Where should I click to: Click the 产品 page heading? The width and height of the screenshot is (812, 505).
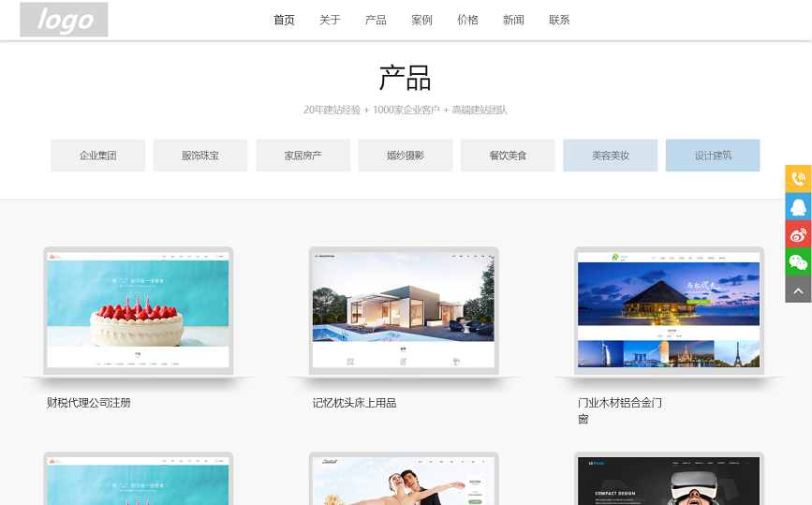[405, 78]
